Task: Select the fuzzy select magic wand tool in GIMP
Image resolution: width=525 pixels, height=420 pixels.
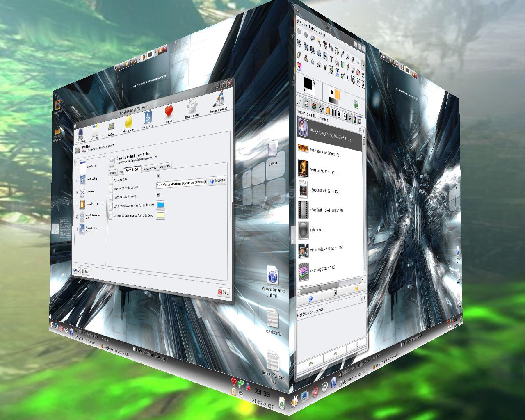Action: pyautogui.click(x=319, y=41)
